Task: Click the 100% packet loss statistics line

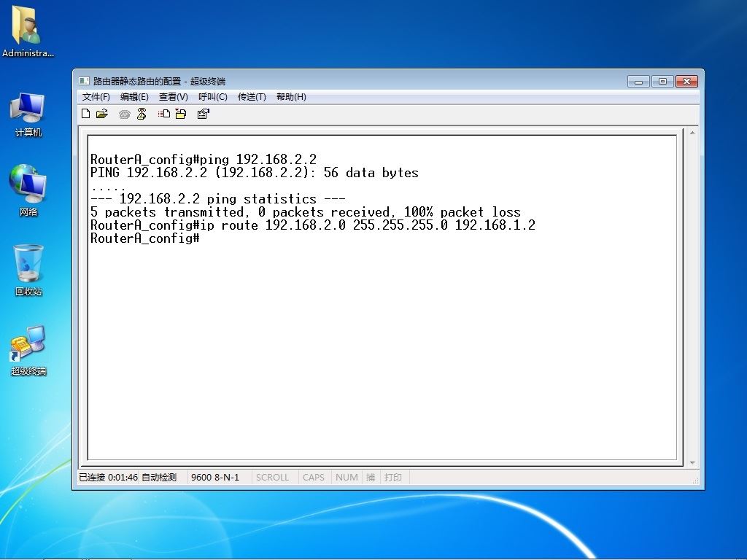Action: [x=306, y=212]
